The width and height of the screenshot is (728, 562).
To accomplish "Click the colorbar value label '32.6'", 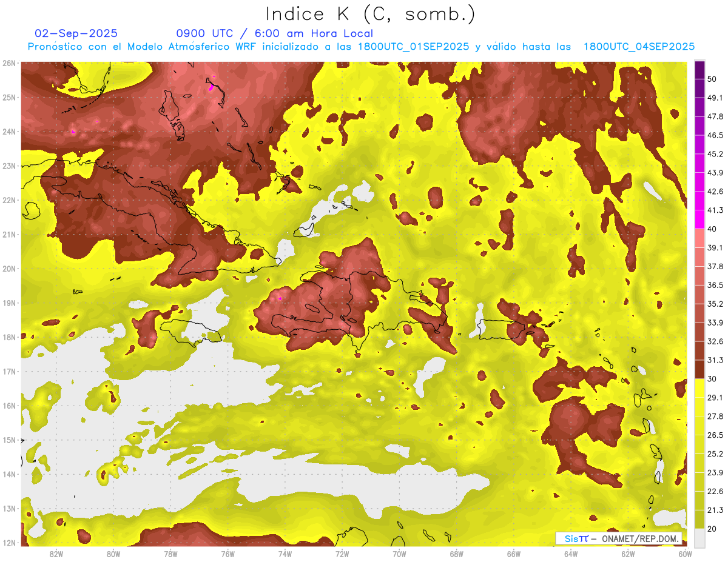I will point(715,342).
